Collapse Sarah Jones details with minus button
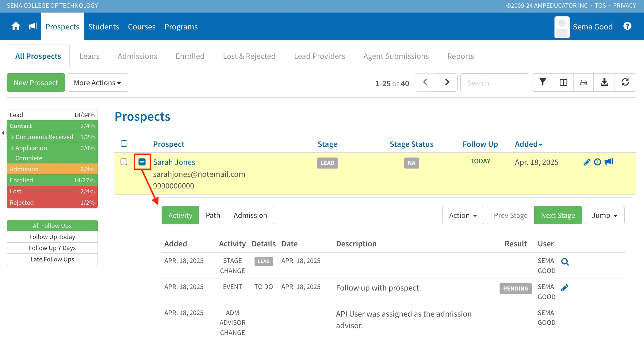Image resolution: width=644 pixels, height=342 pixels. pos(142,162)
